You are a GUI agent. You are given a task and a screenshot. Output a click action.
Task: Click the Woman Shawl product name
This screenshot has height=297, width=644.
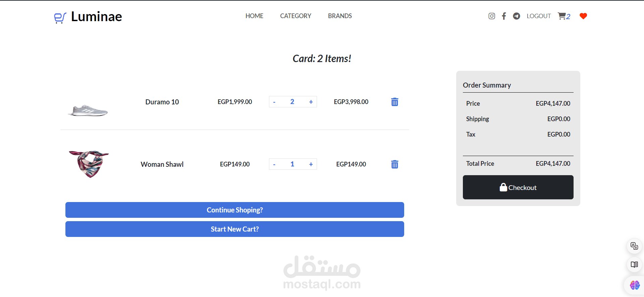pyautogui.click(x=162, y=164)
